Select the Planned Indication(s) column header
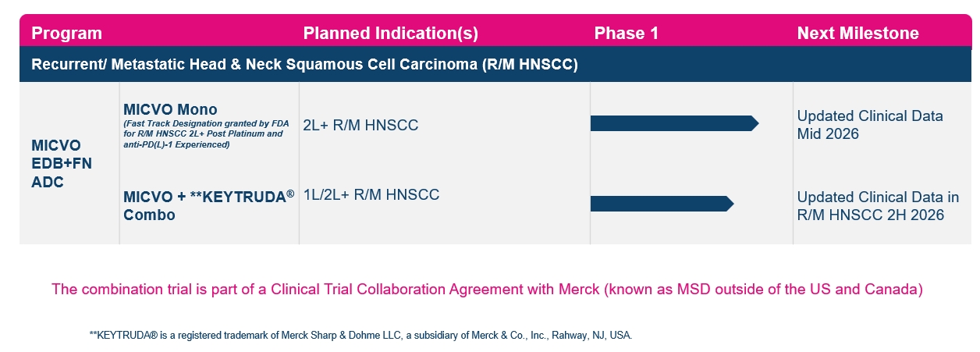 click(x=390, y=34)
